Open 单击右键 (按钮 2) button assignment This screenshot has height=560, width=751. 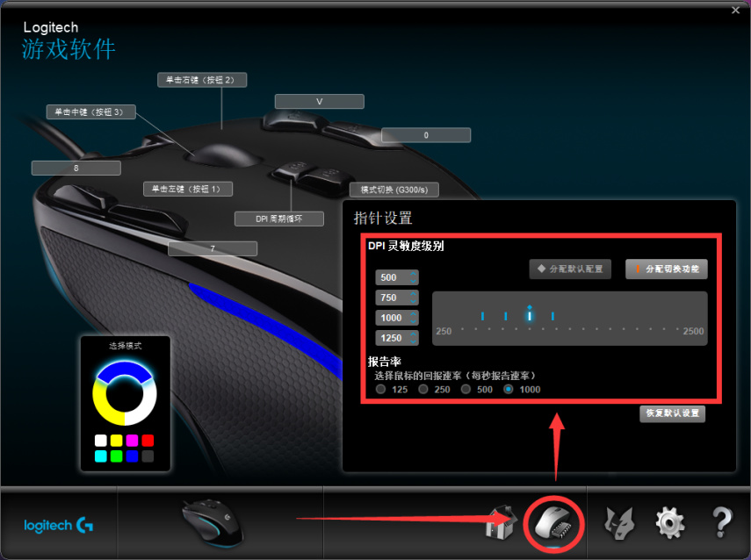pyautogui.click(x=202, y=80)
